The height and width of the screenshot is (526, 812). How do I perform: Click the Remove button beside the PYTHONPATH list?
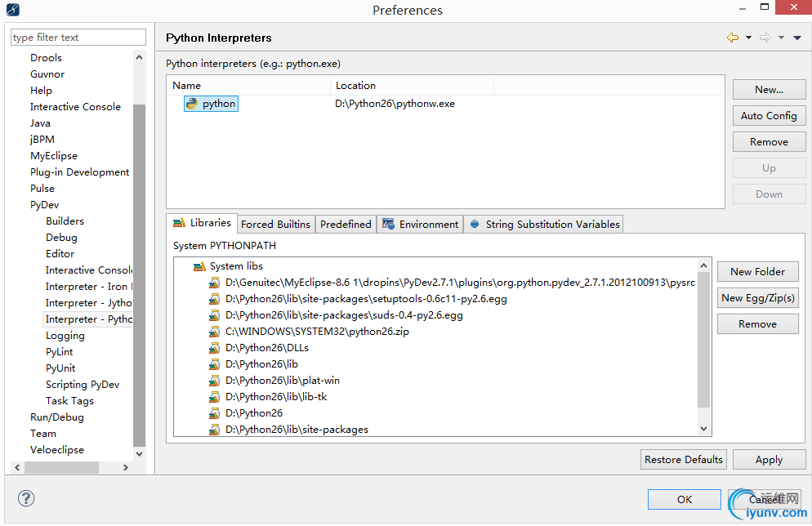click(x=757, y=324)
